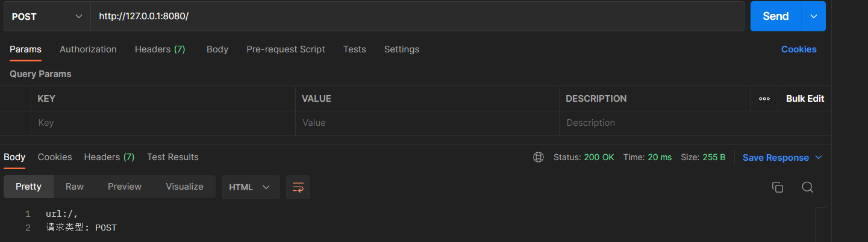
Task: Expand the Save Response chevron
Action: click(819, 157)
